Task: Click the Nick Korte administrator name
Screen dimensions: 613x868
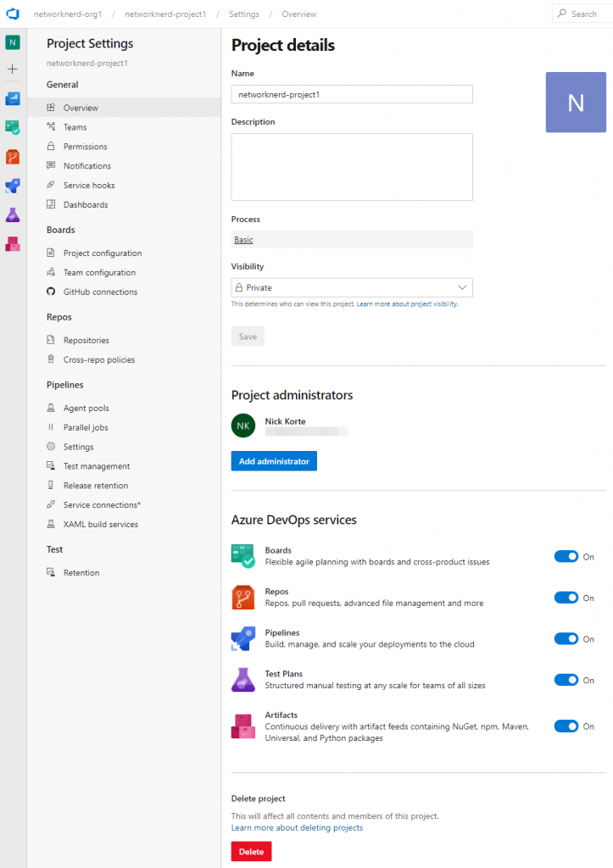Action: click(x=285, y=421)
